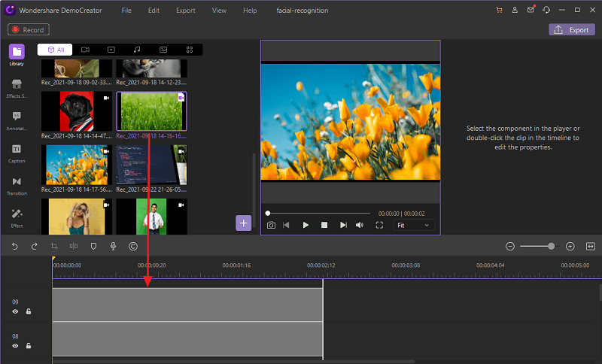The width and height of the screenshot is (602, 364).
Task: Toggle visibility of track 09
Action: pyautogui.click(x=15, y=311)
